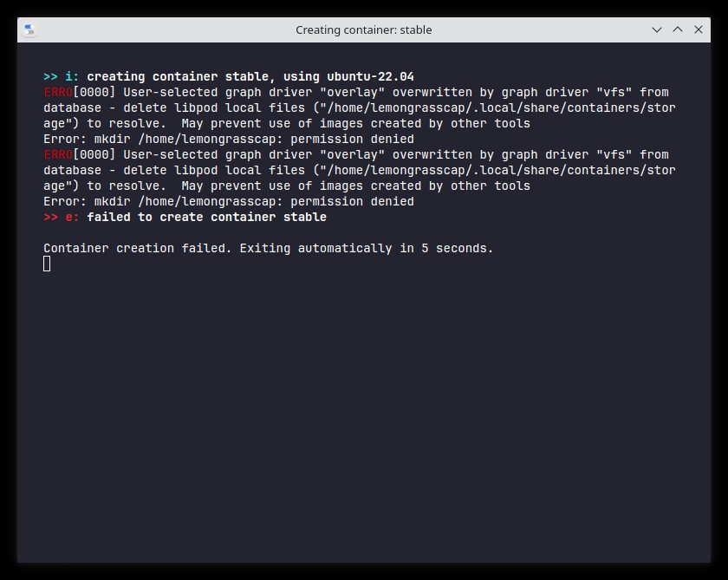Click the first 'permission denied' error line
728x580 pixels.
229,139
